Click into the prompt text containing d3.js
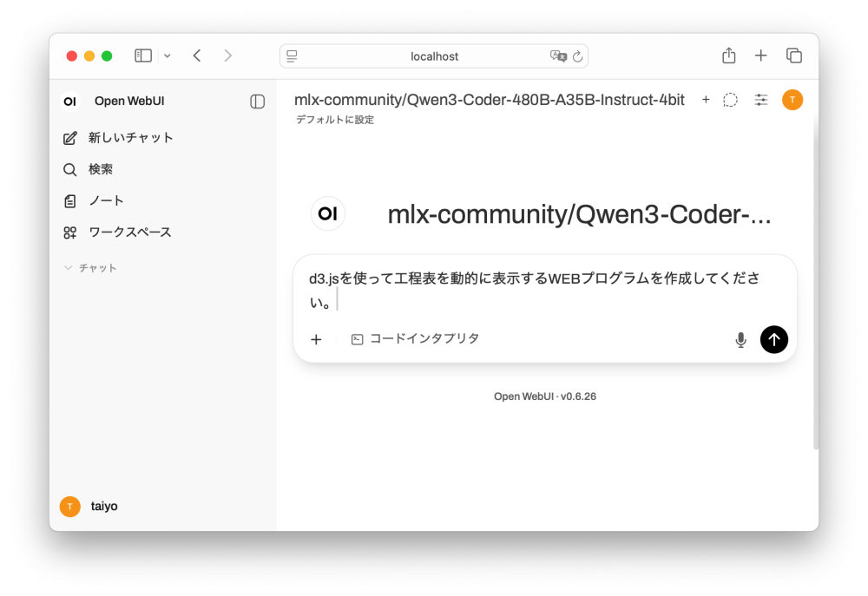Viewport: 868px width, 596px height. tap(545, 290)
